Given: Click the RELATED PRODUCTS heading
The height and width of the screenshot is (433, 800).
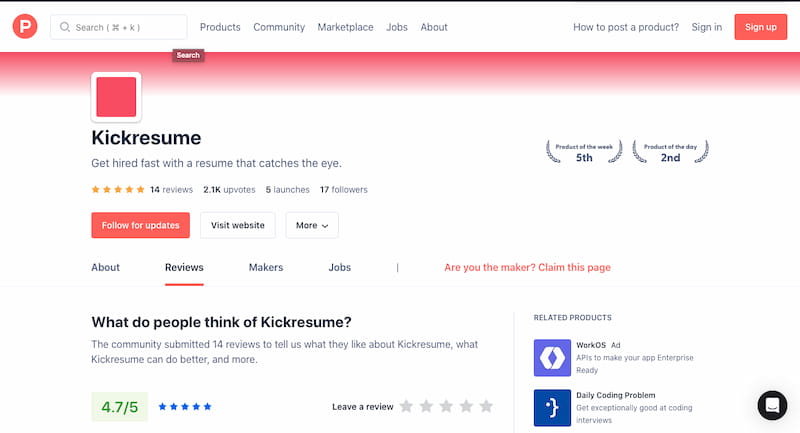Looking at the screenshot, I should coord(572,317).
